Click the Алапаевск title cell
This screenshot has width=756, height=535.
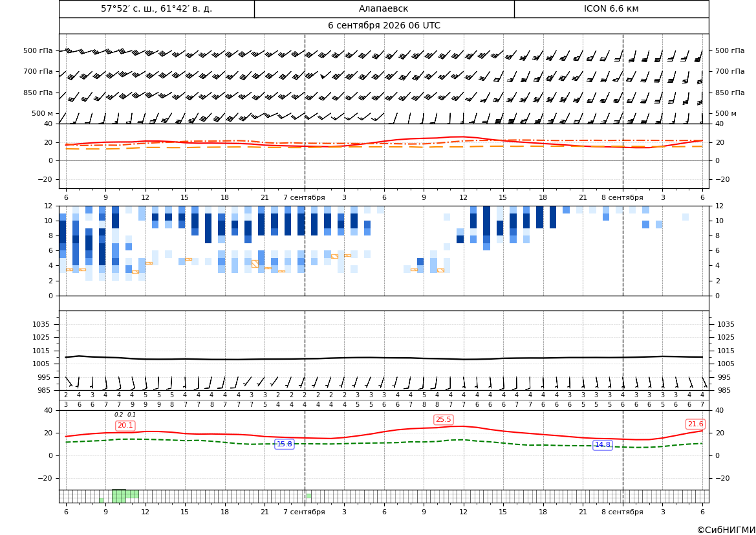click(x=383, y=8)
